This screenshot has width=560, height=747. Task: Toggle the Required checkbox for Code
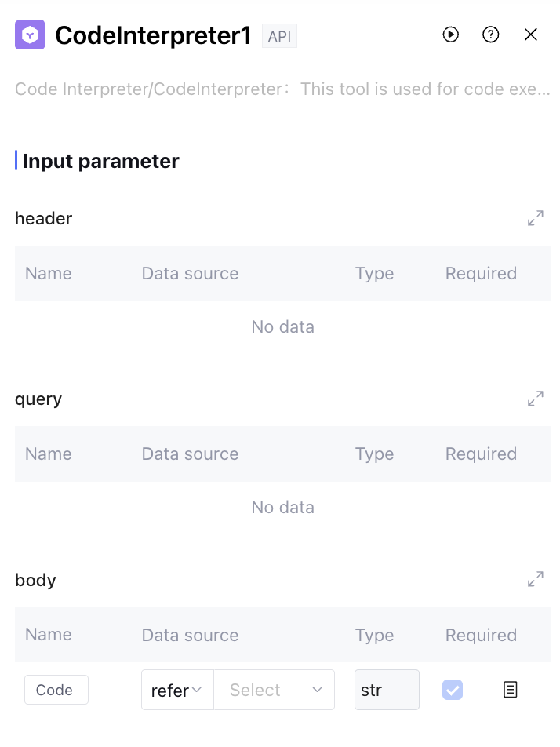[x=453, y=690]
